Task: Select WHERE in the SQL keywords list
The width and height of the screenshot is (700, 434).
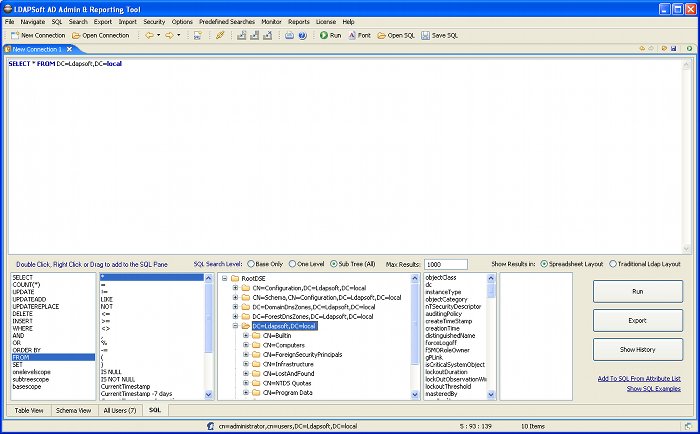Action: 23,327
